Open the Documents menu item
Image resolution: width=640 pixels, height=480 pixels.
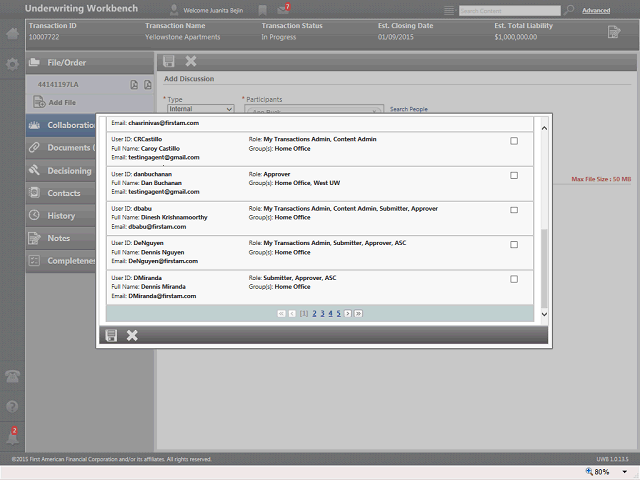61,148
